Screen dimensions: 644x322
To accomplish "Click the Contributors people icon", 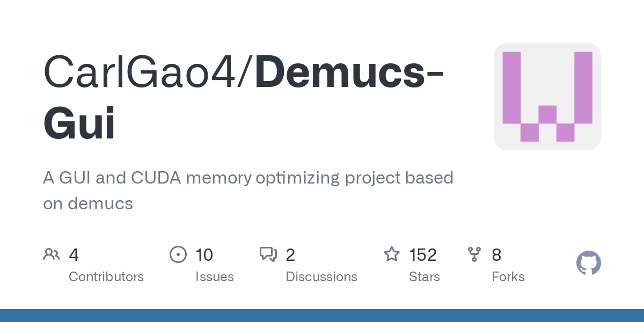I will pyautogui.click(x=52, y=254).
